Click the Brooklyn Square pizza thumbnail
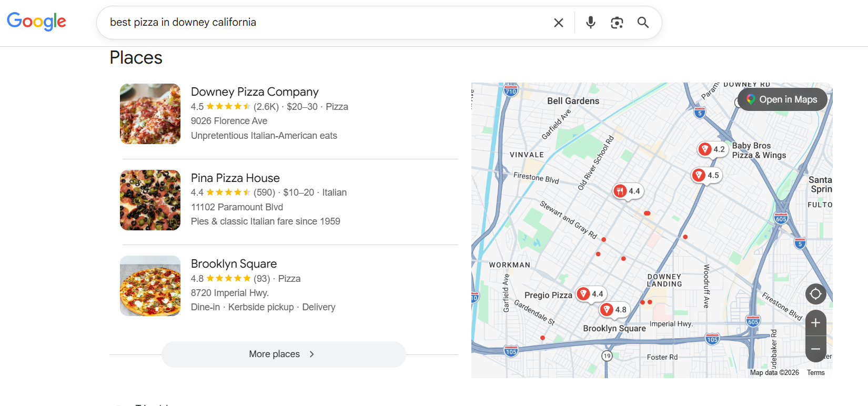 tap(150, 286)
